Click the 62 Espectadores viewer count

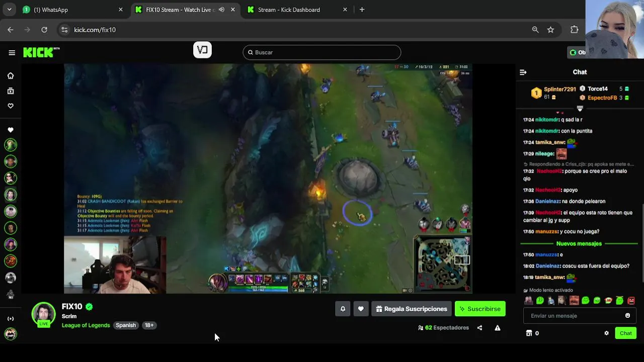pyautogui.click(x=443, y=328)
